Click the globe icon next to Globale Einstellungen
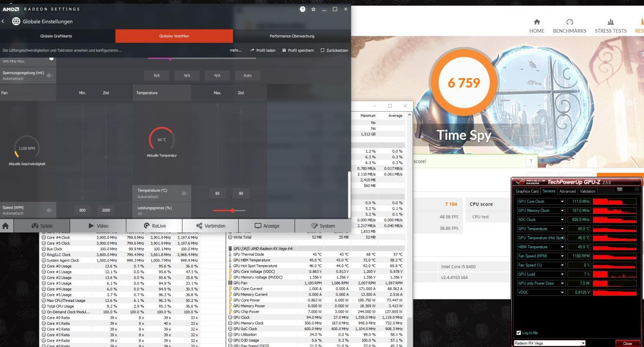Image resolution: width=644 pixels, height=347 pixels. [16, 21]
